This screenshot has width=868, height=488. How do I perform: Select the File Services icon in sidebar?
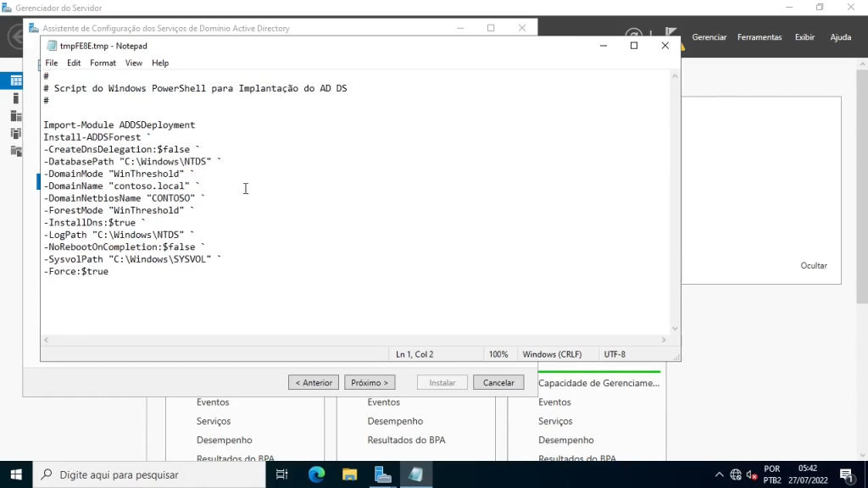pos(16,151)
